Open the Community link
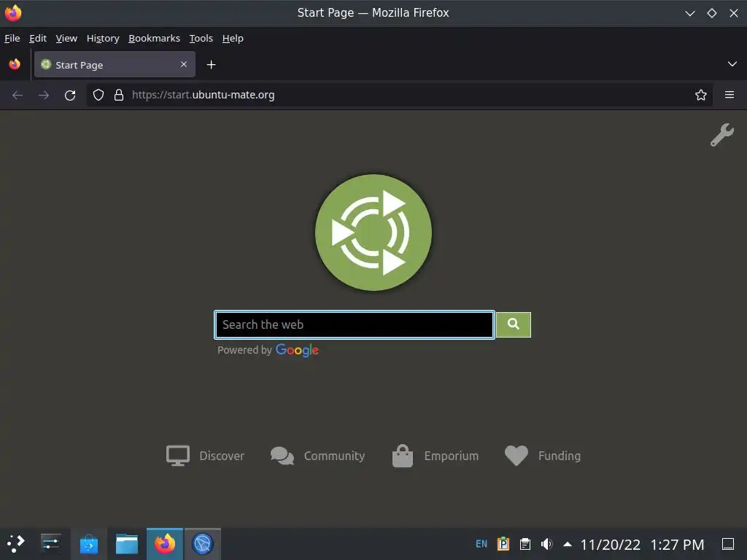 317,456
